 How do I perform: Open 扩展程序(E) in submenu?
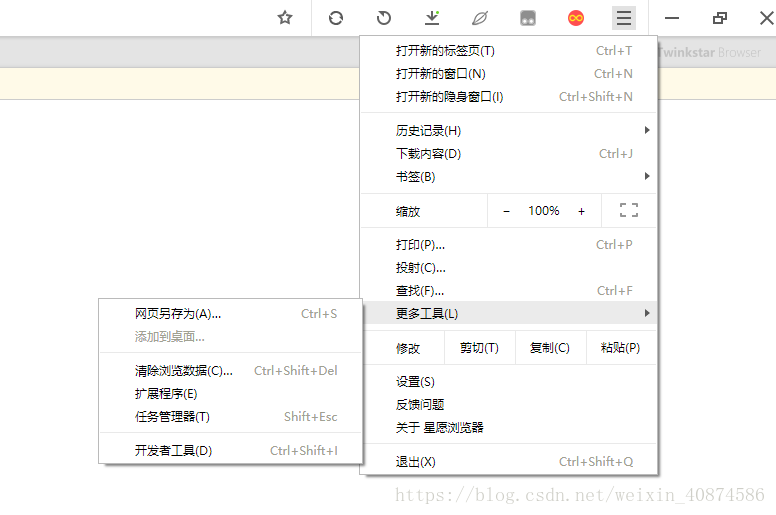[231, 394]
